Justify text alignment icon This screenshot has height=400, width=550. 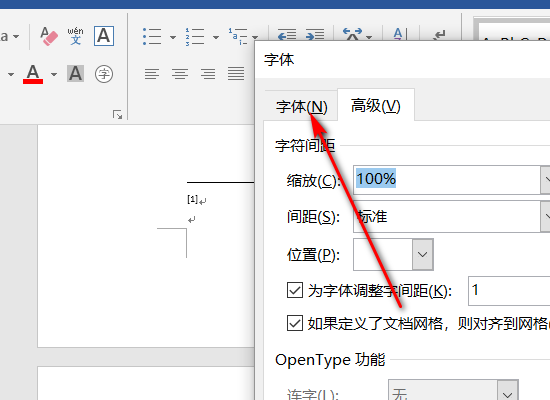[236, 74]
